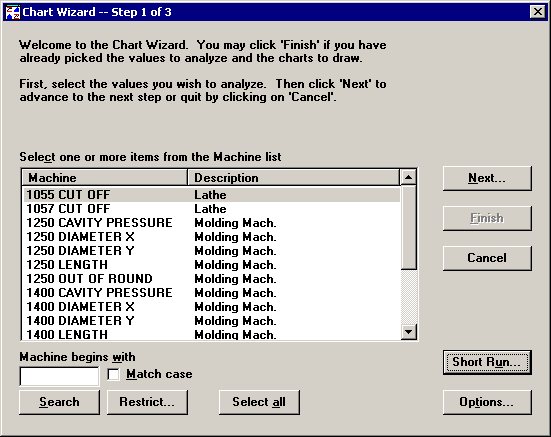Image resolution: width=551 pixels, height=437 pixels.
Task: Click the machine list scrollbar thumb
Action: (408, 228)
